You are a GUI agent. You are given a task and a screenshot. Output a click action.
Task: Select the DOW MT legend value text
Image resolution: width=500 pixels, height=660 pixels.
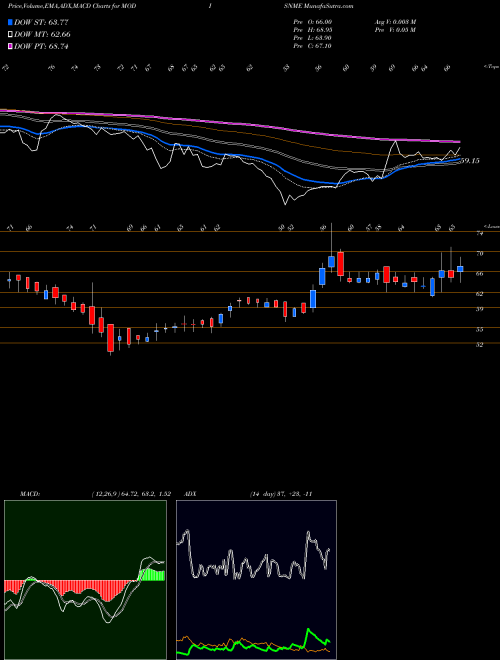(42, 35)
